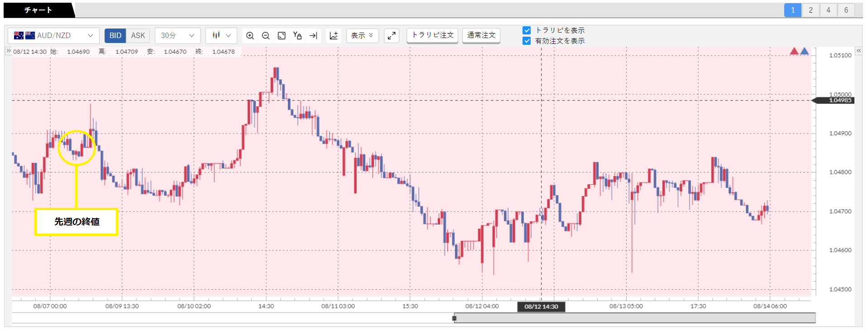Click the 08/07 00:00 time axis label
The height and width of the screenshot is (331, 868).
50,306
